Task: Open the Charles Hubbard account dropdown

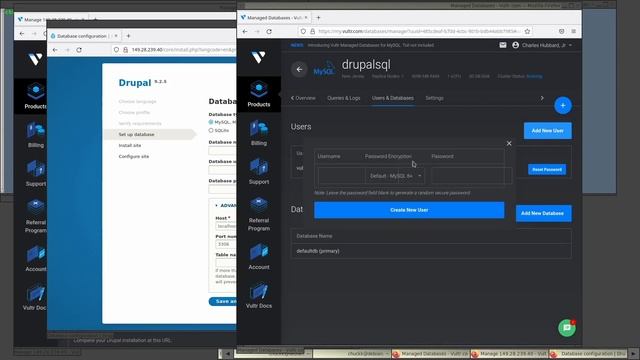Action: (542, 45)
